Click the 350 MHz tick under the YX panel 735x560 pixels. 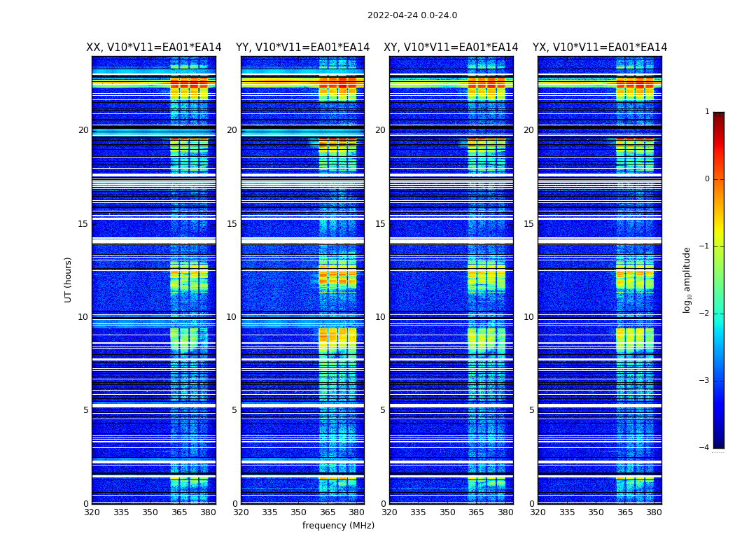tap(596, 512)
